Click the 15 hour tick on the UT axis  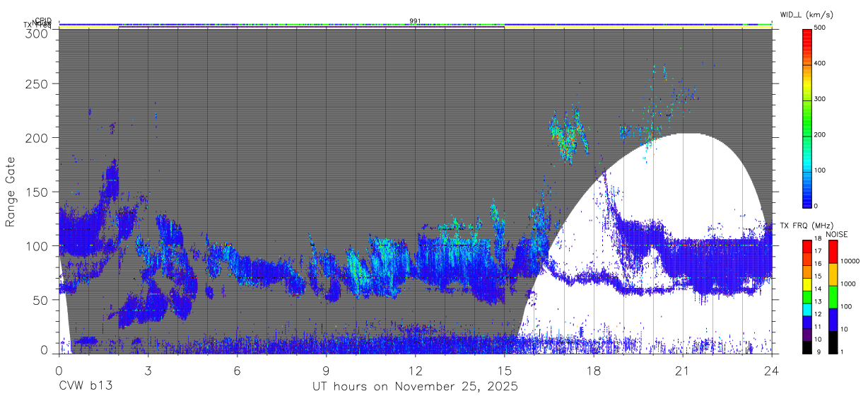[x=504, y=370]
